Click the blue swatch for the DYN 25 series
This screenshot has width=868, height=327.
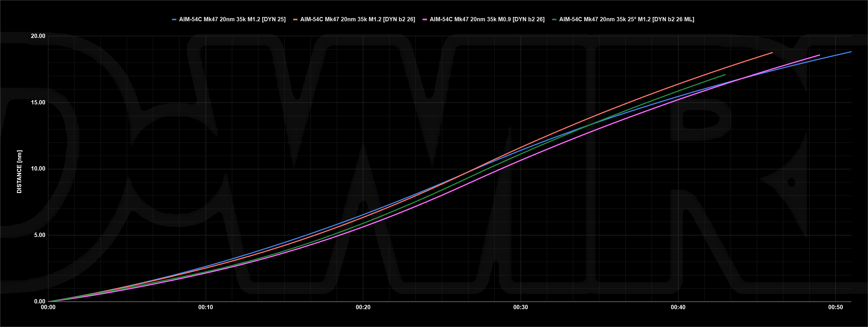click(x=174, y=20)
